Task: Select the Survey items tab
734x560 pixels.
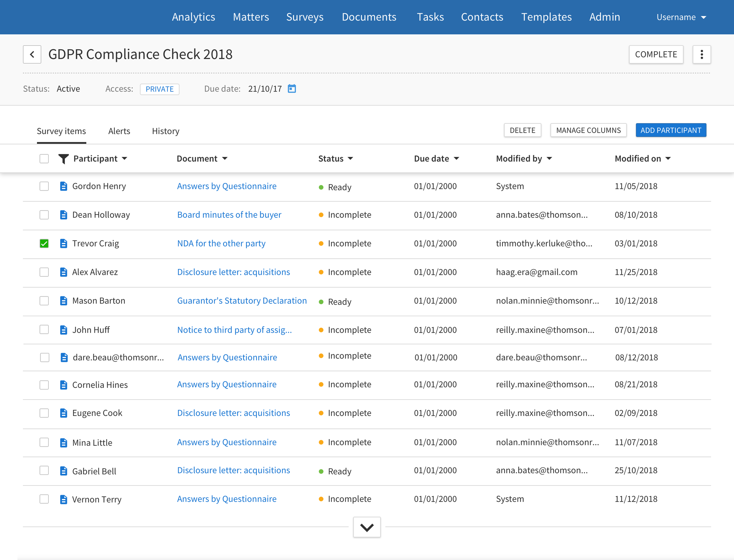Action: 61,131
